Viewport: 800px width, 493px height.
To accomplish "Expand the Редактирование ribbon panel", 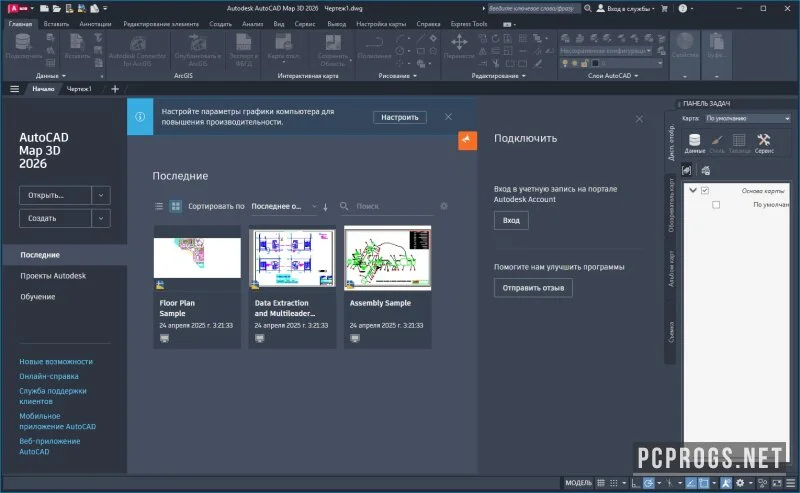I will (x=498, y=76).
